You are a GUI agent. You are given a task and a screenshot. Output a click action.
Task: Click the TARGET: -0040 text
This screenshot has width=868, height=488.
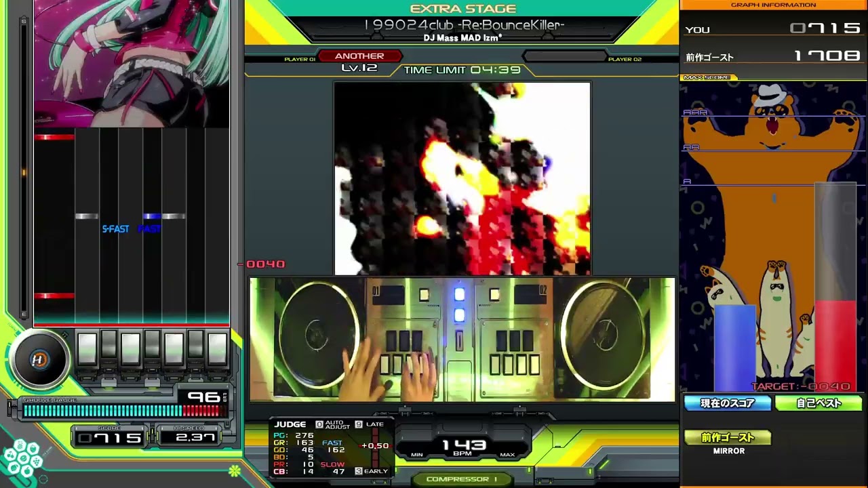point(800,386)
